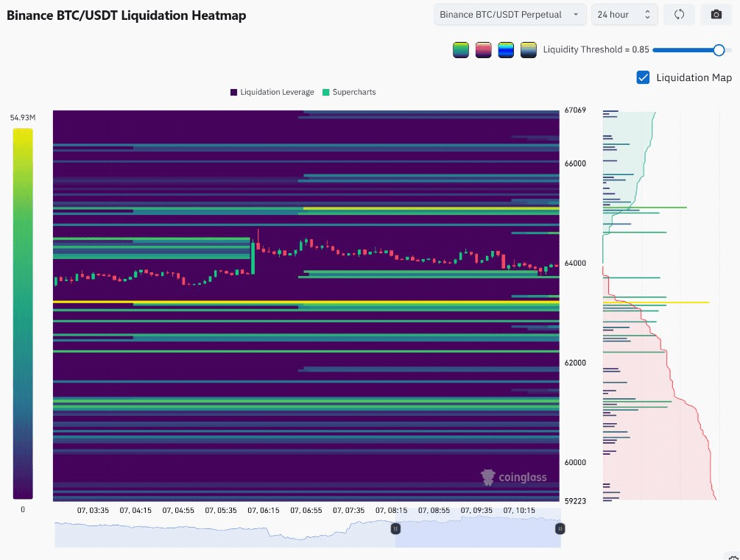Click the timeframe stepper arrows
The height and width of the screenshot is (560, 740).
[x=647, y=15]
